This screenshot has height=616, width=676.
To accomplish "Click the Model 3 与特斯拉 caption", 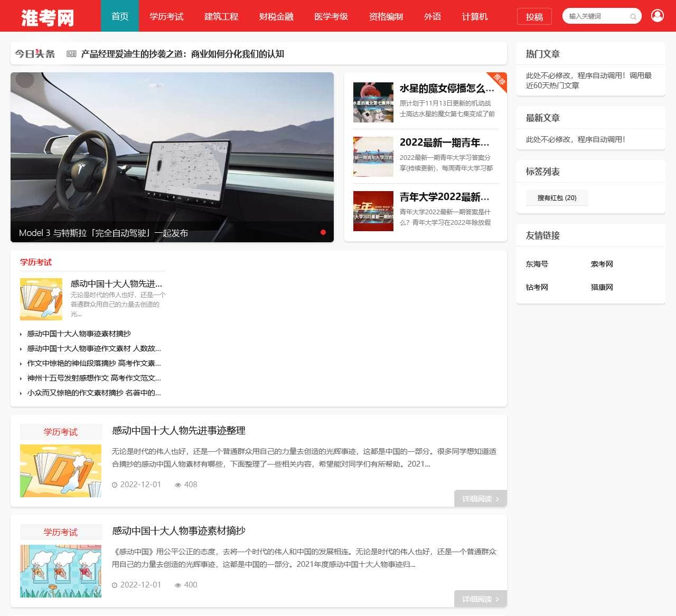I will click(104, 233).
